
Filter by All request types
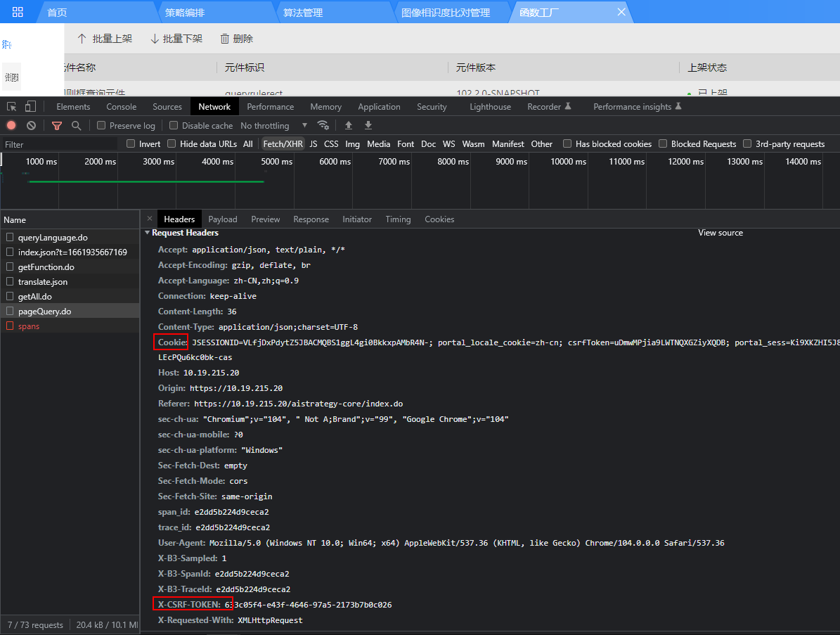click(247, 143)
